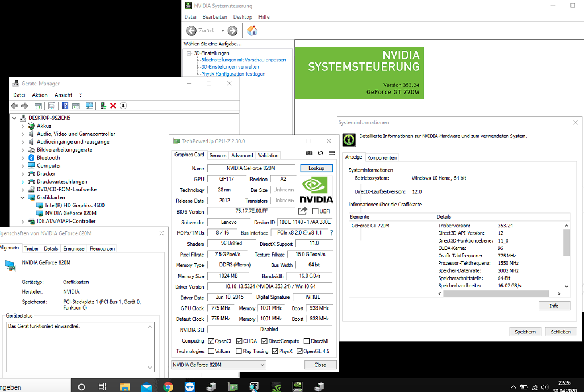The width and height of the screenshot is (584, 392).
Task: Expand the Drucker tree node
Action: pyautogui.click(x=23, y=174)
